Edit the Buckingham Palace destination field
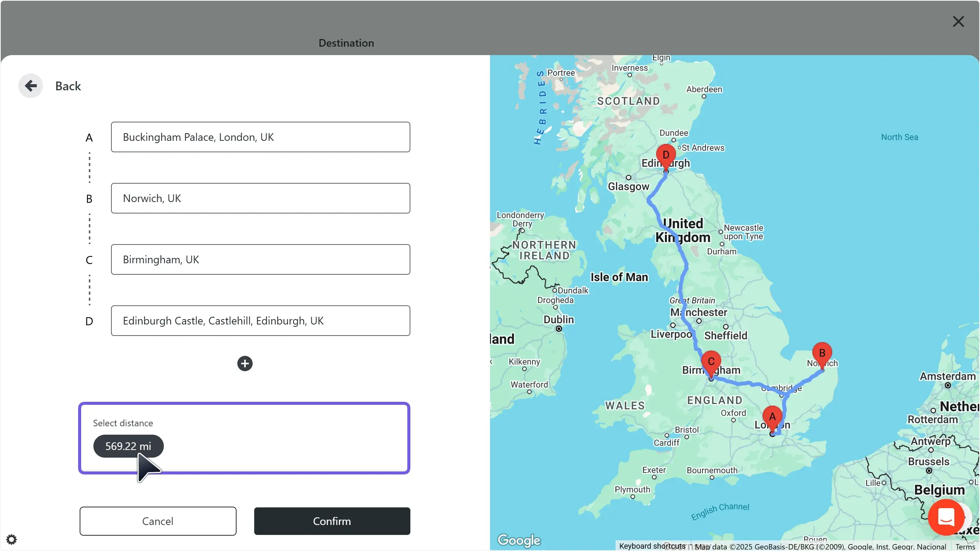 [x=260, y=137]
